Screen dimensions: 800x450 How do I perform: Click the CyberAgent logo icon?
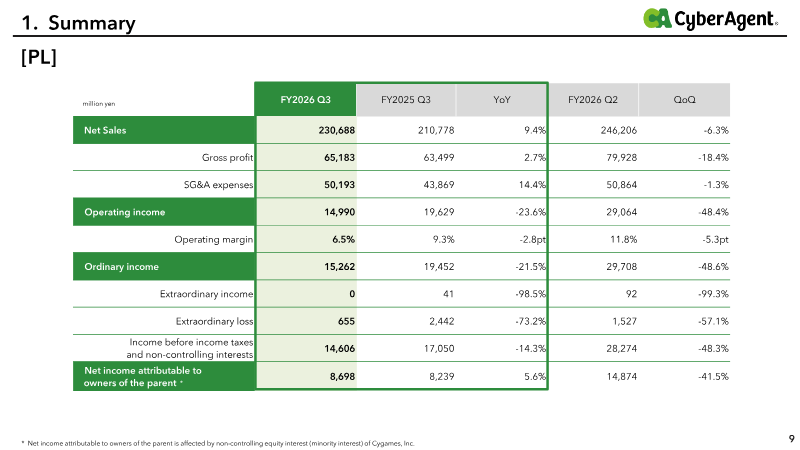pyautogui.click(x=657, y=18)
